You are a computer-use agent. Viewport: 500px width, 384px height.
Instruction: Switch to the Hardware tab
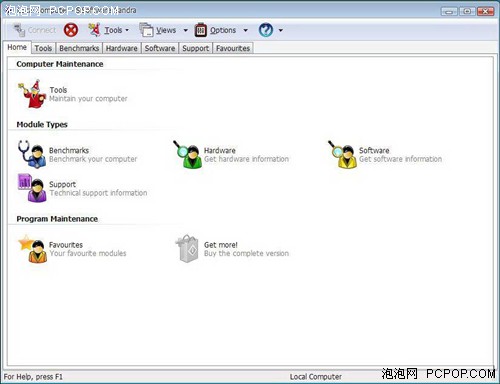click(x=122, y=48)
